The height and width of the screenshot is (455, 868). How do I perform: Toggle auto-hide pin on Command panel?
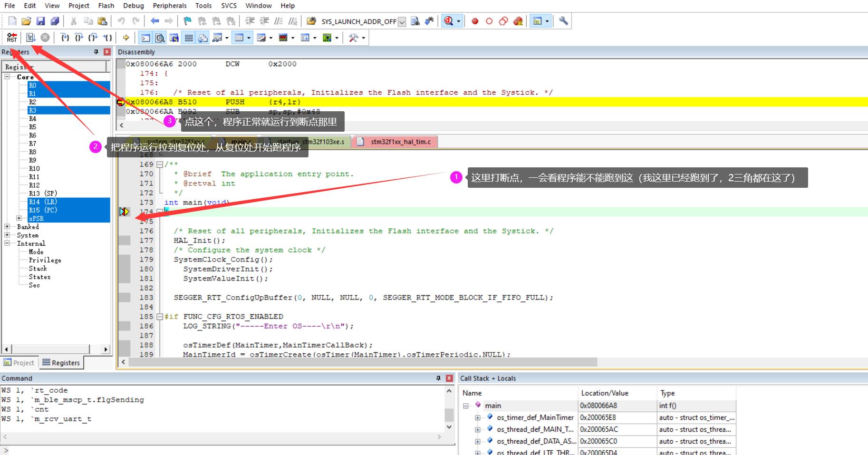tap(438, 378)
